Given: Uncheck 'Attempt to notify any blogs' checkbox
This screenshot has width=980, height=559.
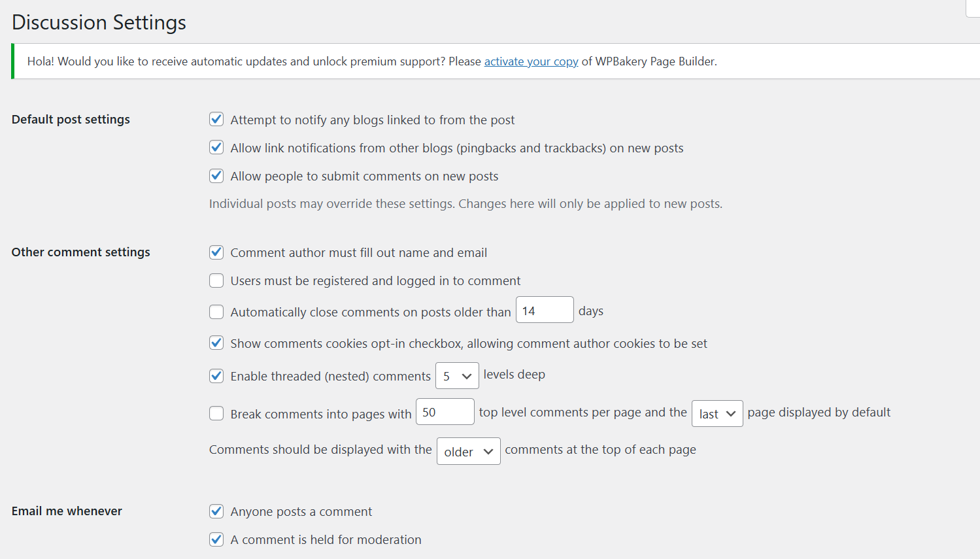Looking at the screenshot, I should (x=216, y=119).
